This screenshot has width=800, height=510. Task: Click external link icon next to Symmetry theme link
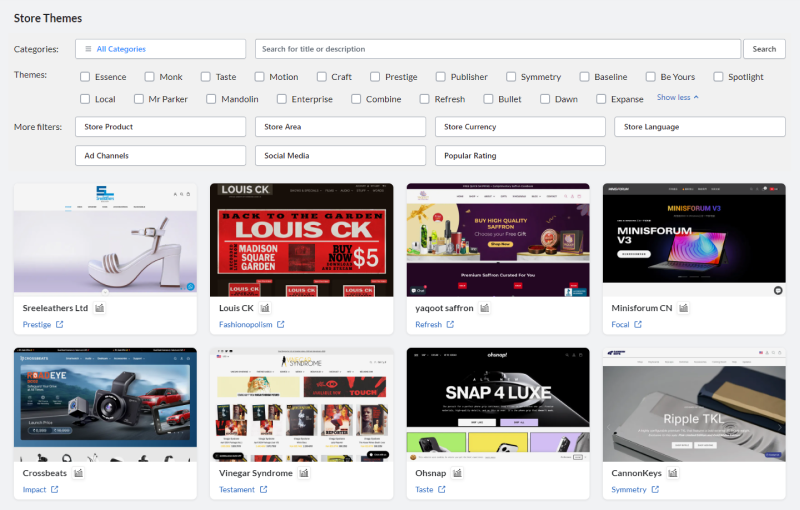tap(655, 490)
